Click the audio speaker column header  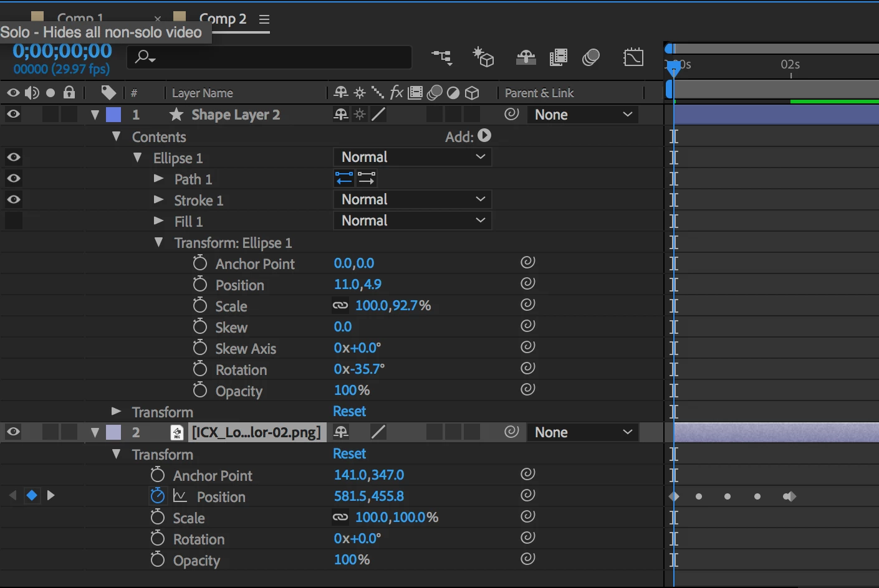point(32,93)
